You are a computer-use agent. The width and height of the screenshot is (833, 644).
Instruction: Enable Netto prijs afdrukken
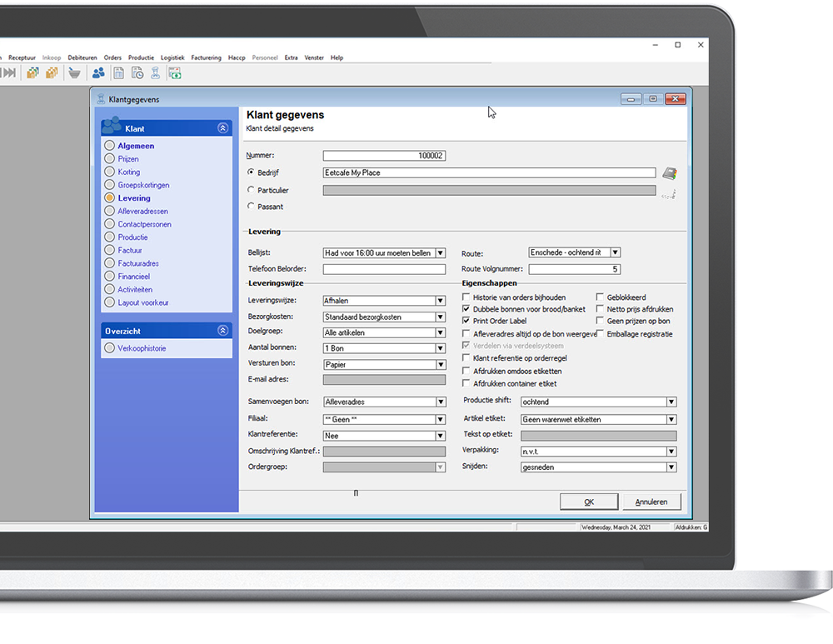tap(600, 309)
